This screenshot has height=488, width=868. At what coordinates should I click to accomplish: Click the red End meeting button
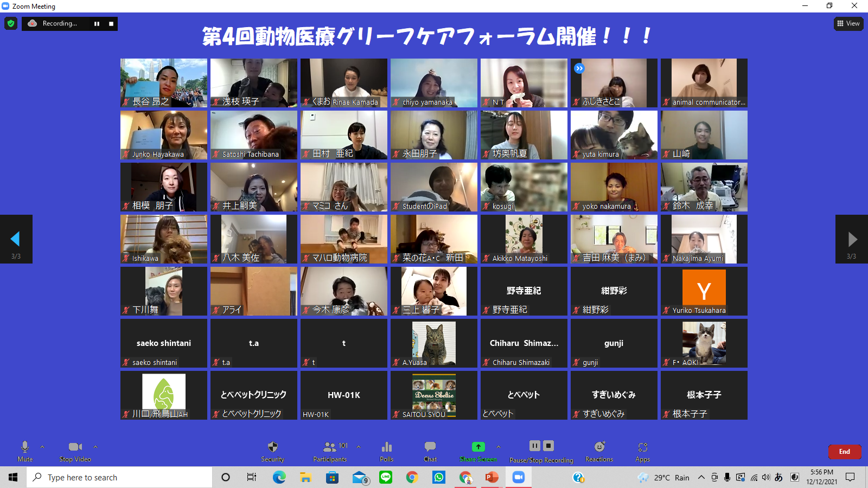(x=845, y=452)
